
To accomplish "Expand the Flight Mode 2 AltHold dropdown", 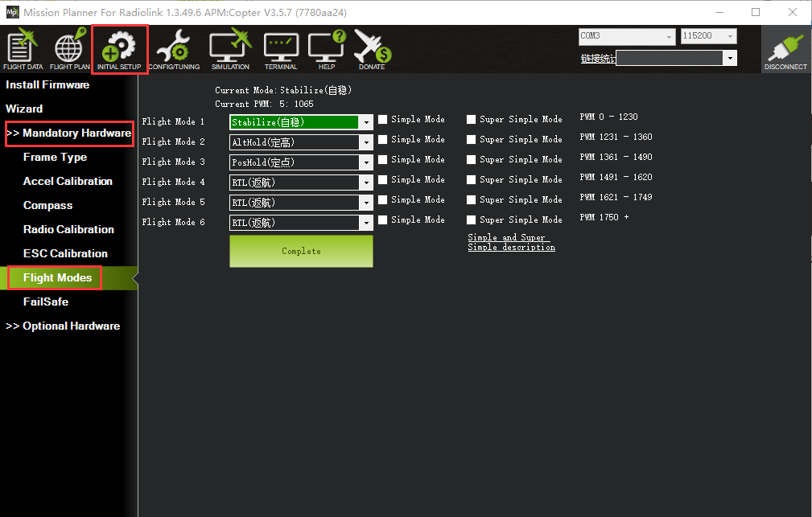I will (x=366, y=142).
